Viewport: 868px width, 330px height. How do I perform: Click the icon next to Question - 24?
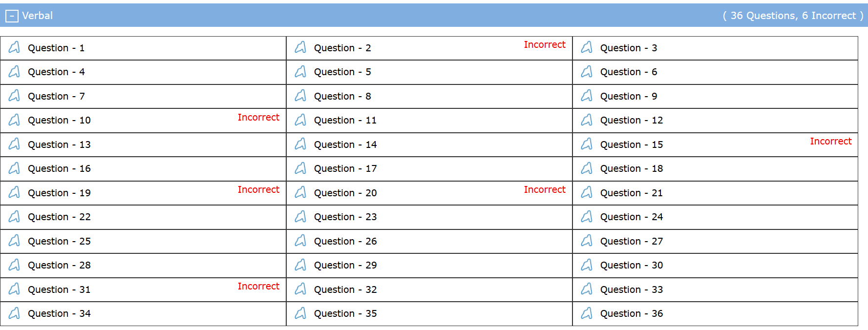point(587,217)
